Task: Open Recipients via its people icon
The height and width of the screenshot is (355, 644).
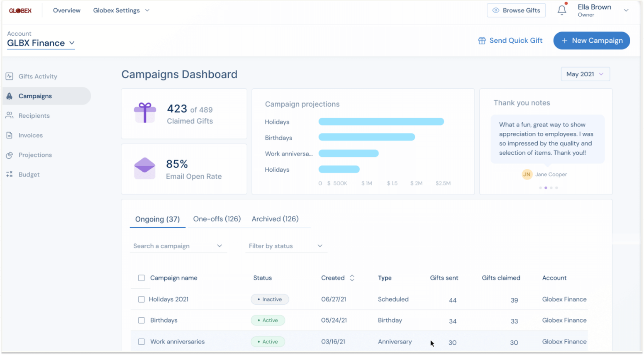Action: point(10,115)
